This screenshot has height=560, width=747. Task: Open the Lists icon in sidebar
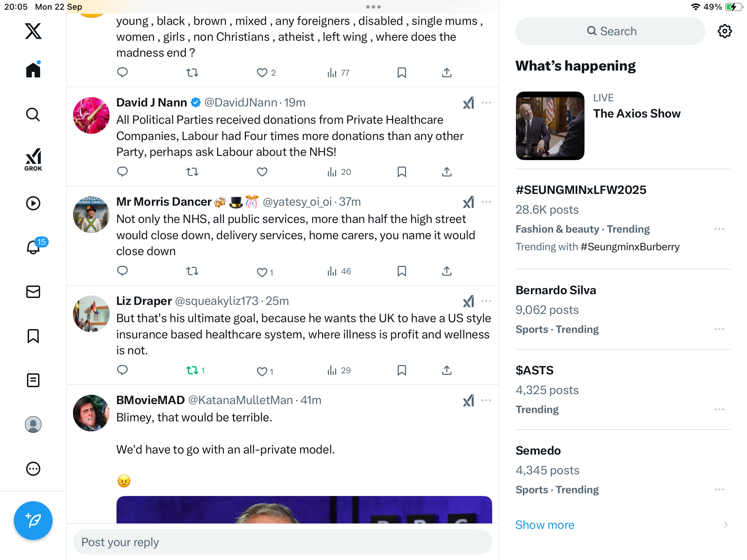click(x=33, y=380)
